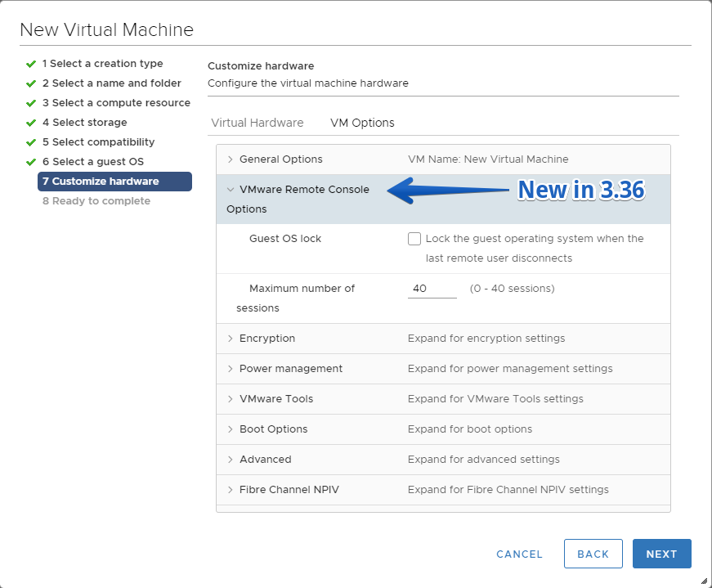Click CANCEL to abort the wizard
712x588 pixels.
point(519,554)
